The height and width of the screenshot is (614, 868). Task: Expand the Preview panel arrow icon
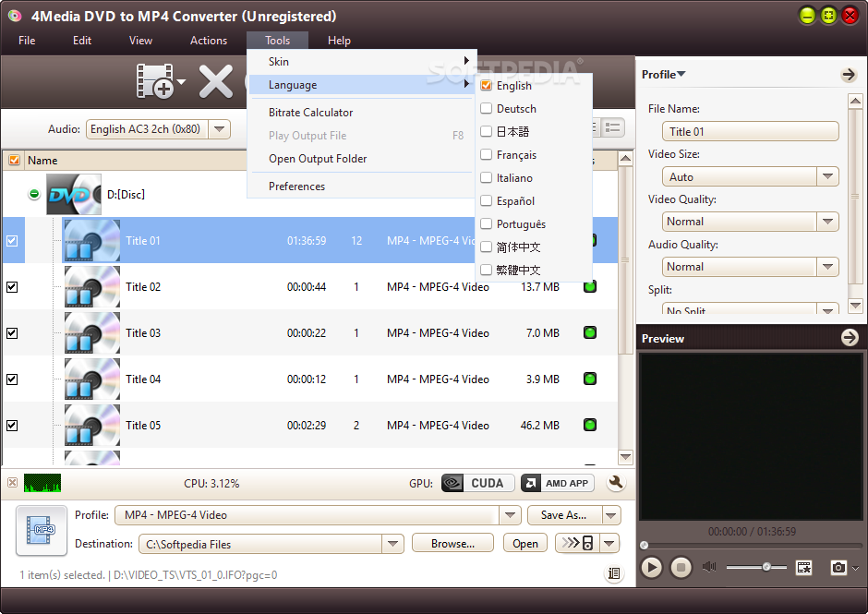[x=850, y=338]
